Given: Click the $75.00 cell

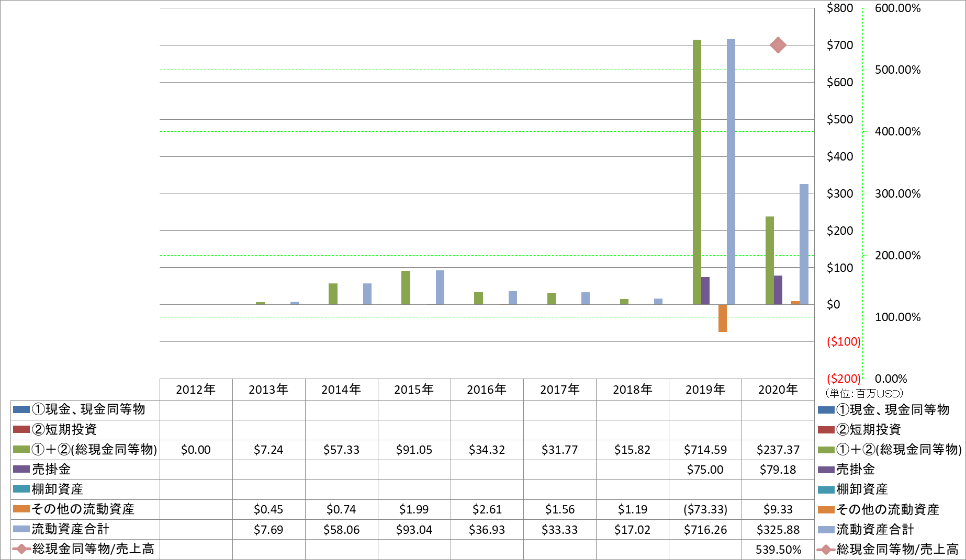Looking at the screenshot, I should (705, 470).
